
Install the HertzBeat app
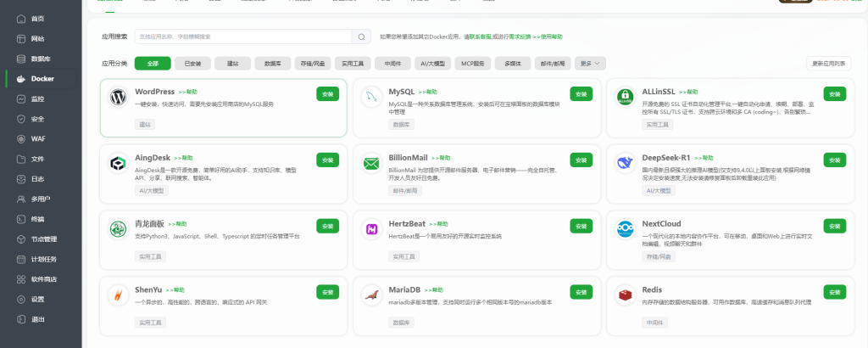[581, 226]
